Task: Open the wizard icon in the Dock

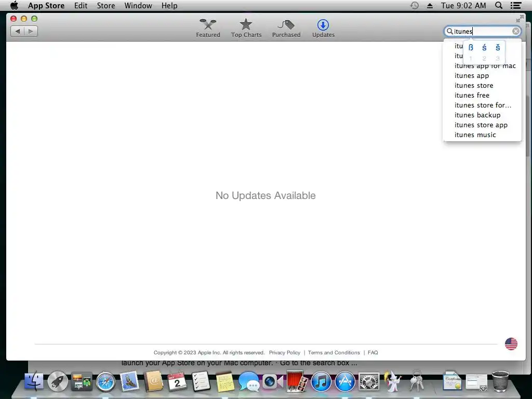Action: click(x=393, y=381)
